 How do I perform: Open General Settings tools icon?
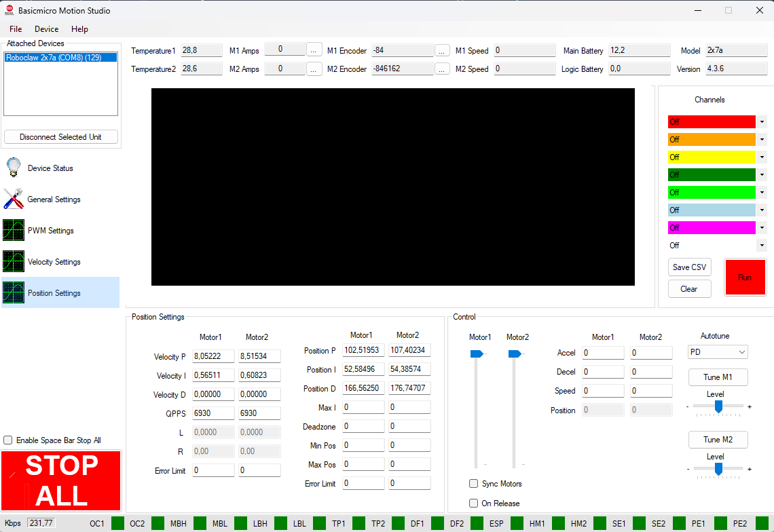click(x=13, y=199)
